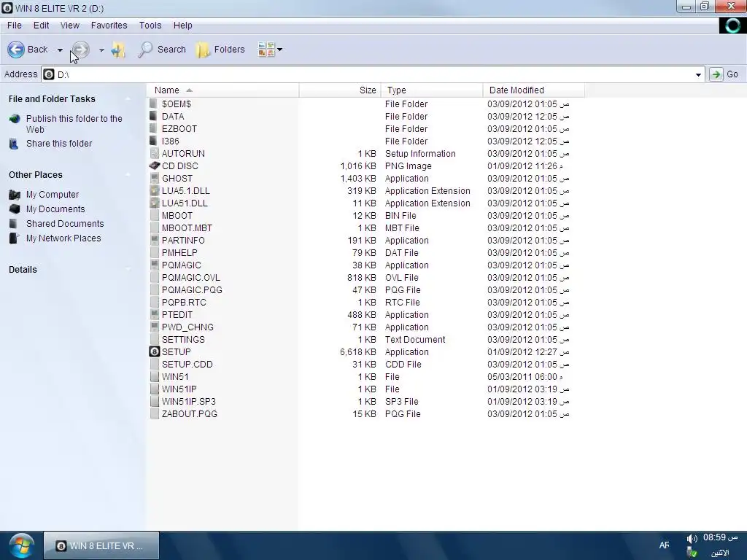Click the Forward arrow button
Image resolution: width=747 pixels, height=560 pixels.
tap(80, 49)
